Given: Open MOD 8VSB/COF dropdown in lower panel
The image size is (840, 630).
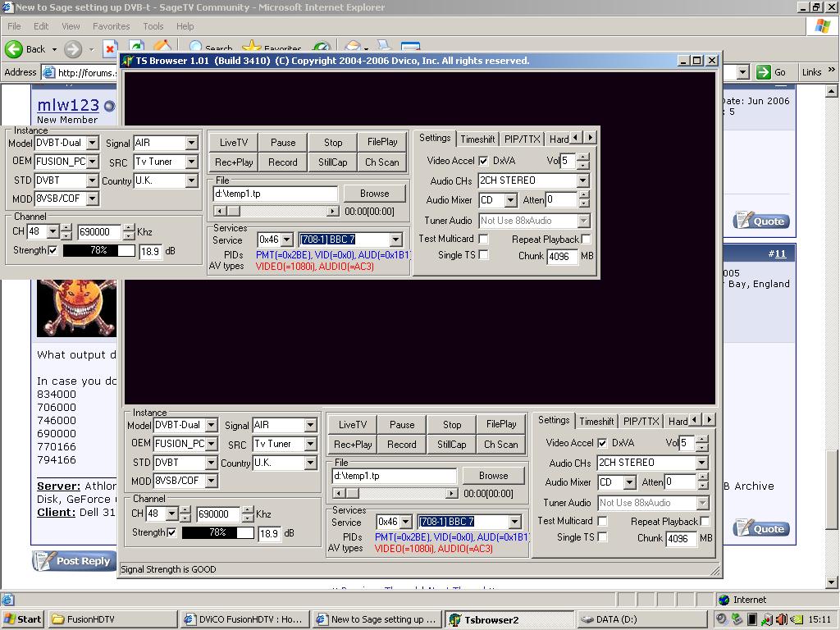Looking at the screenshot, I should 211,481.
